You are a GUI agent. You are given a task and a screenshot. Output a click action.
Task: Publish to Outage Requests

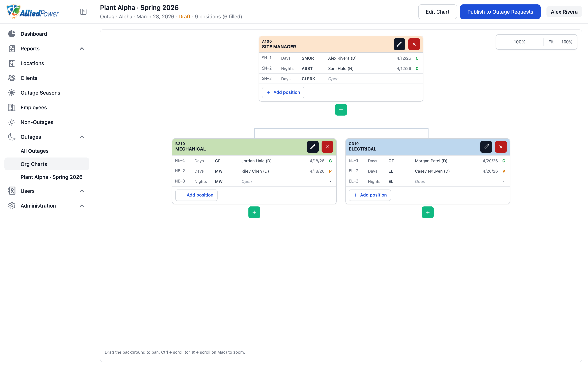(500, 12)
